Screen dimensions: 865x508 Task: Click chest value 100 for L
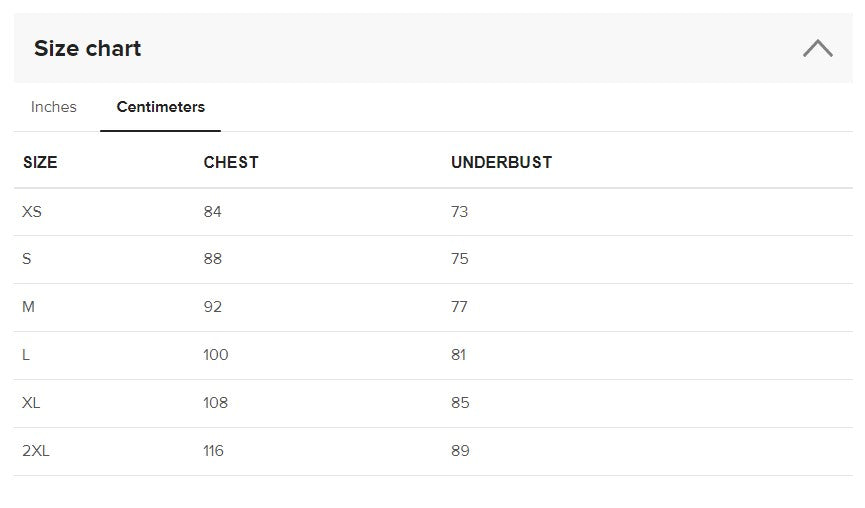(215, 355)
